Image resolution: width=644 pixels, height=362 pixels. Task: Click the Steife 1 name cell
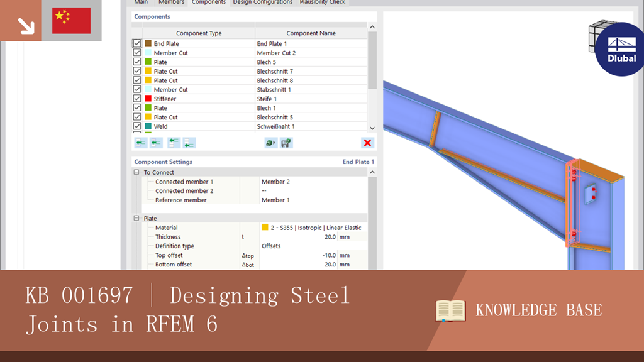point(311,99)
